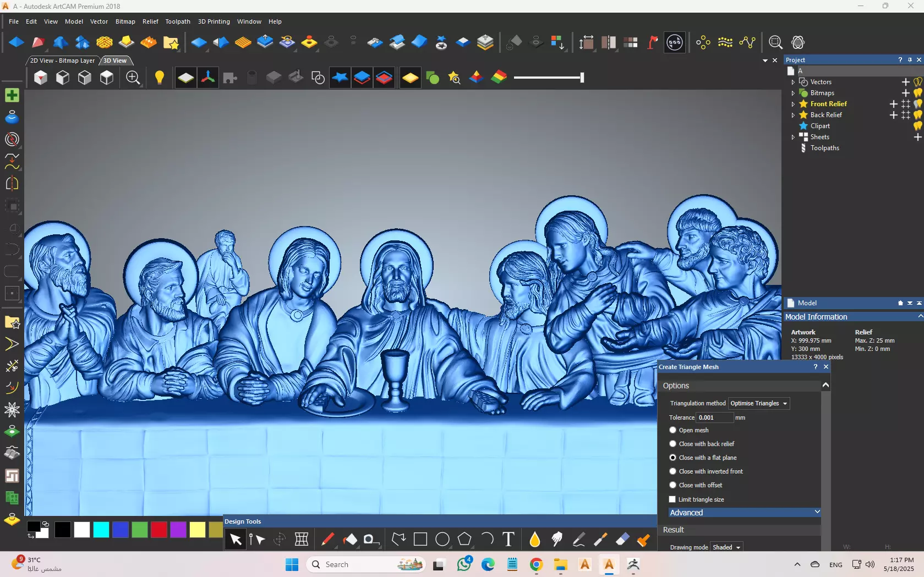Image resolution: width=924 pixels, height=577 pixels.
Task: Pick the cyan color swatch
Action: pyautogui.click(x=101, y=530)
